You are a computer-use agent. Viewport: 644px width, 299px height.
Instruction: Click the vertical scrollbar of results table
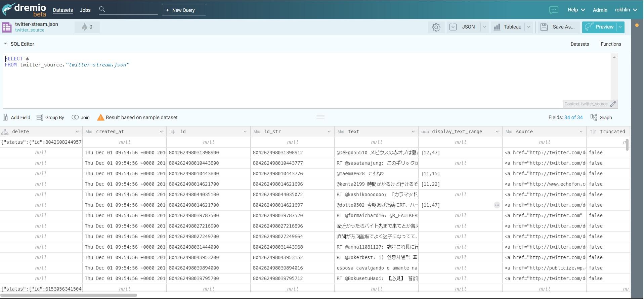click(x=627, y=145)
